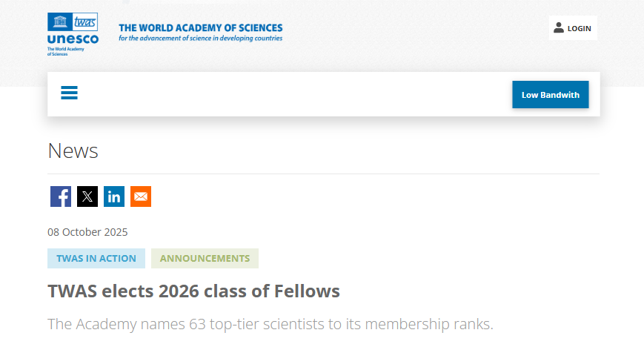Share article on LinkedIn
The width and height of the screenshot is (644, 347).
pos(114,196)
